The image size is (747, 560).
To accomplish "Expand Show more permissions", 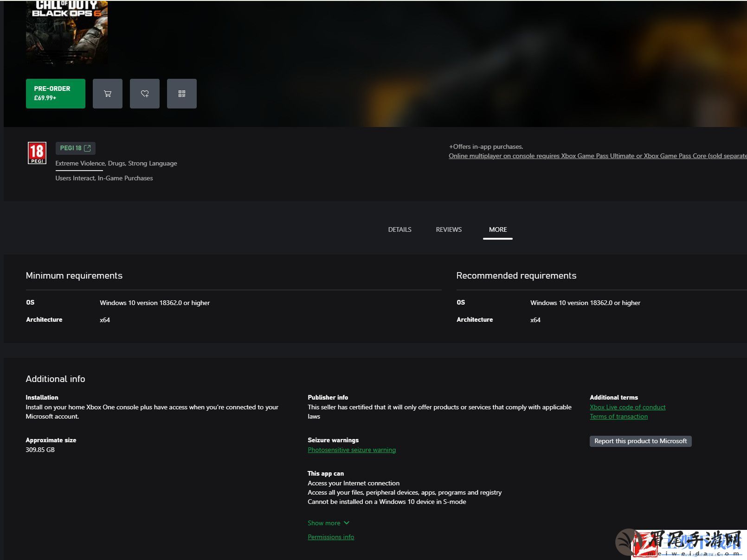I will click(328, 523).
